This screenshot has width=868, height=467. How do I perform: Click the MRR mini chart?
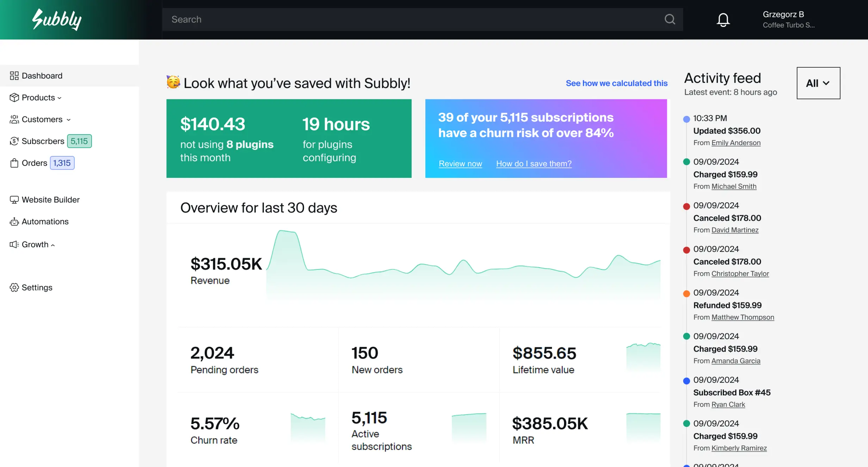[643, 427]
